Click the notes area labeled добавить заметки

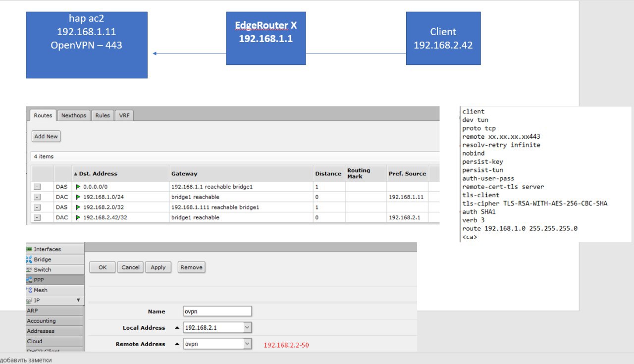pyautogui.click(x=26, y=360)
